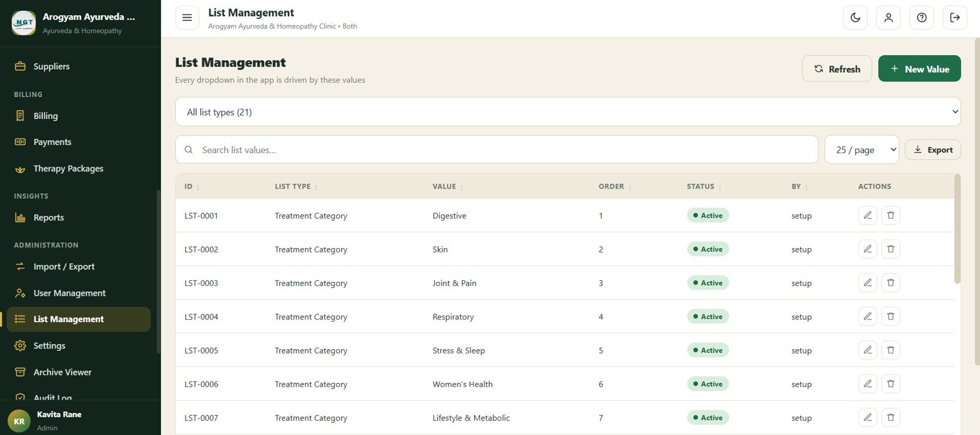Click the Stress & Sleep value cell
The width and height of the screenshot is (980, 435).
[x=459, y=350]
